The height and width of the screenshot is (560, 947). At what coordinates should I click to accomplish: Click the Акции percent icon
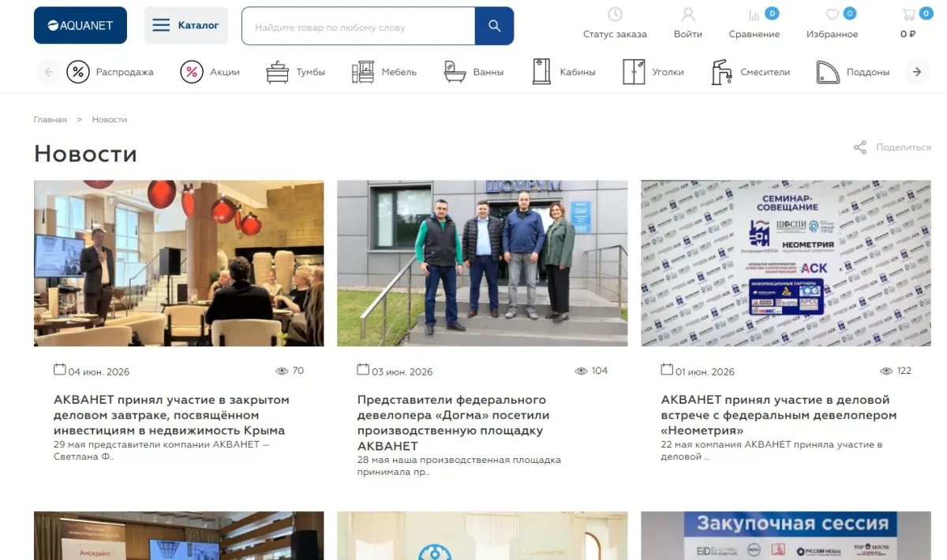pos(192,72)
